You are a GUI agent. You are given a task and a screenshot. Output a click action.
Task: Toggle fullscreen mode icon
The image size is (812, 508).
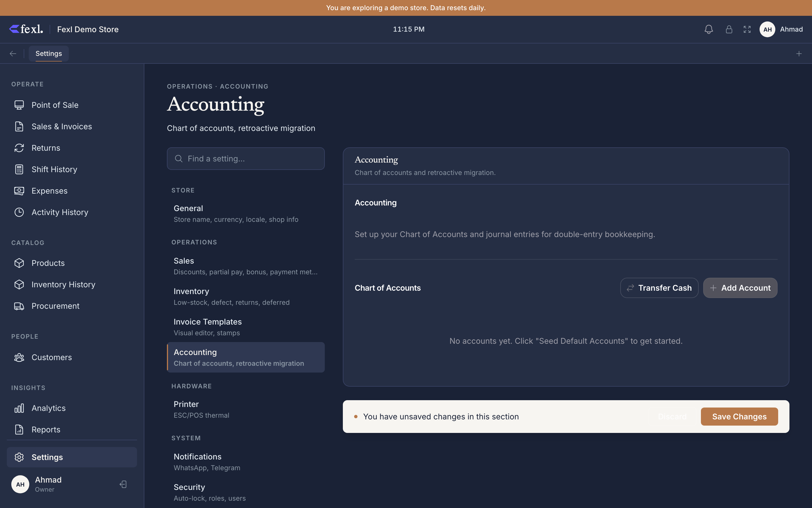747,29
